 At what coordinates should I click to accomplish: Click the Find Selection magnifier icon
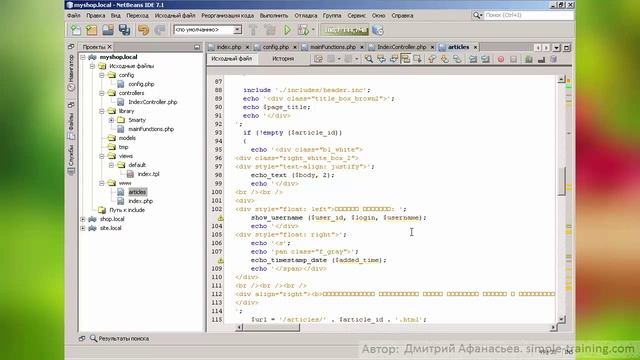pyautogui.click(x=369, y=59)
